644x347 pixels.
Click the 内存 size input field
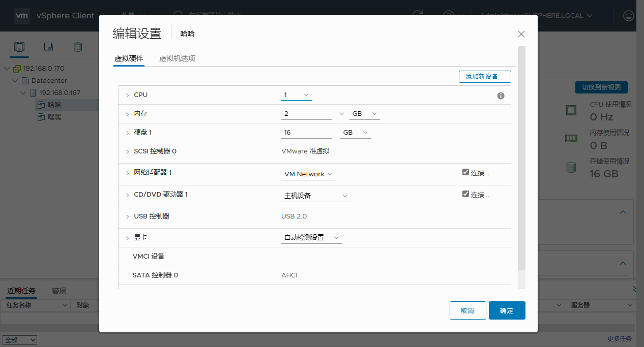pyautogui.click(x=306, y=114)
